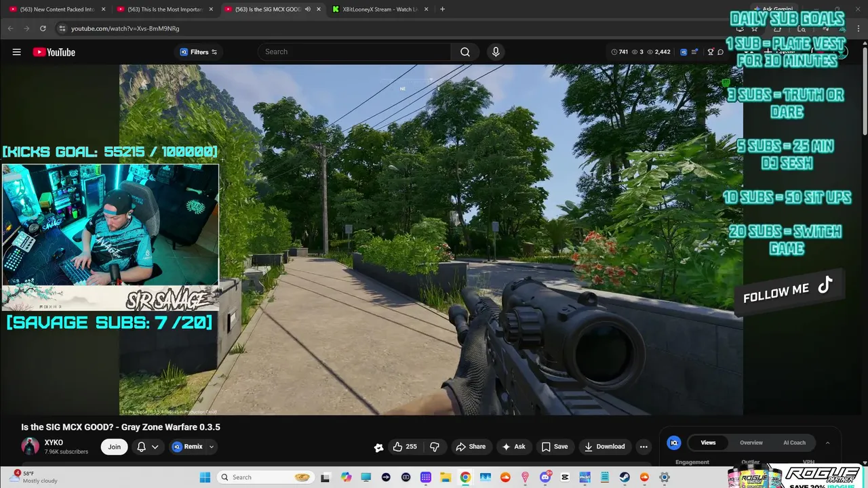Open the weather widget showing 58°F
Viewport: 868px width, 488px height.
(x=34, y=477)
